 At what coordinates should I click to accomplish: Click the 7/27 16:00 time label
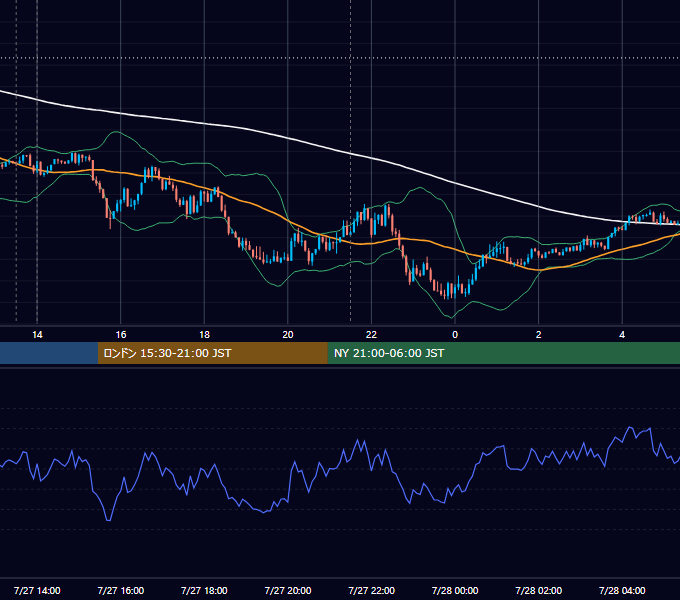click(121, 590)
